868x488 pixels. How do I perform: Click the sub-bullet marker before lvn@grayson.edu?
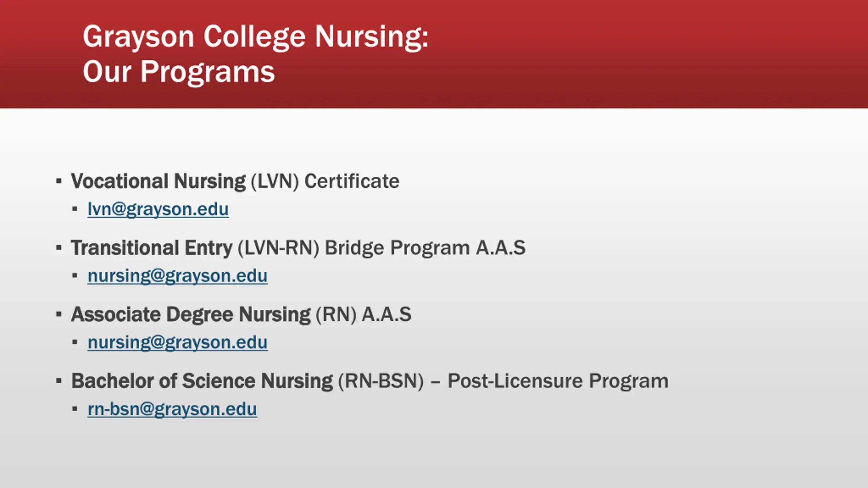(75, 209)
